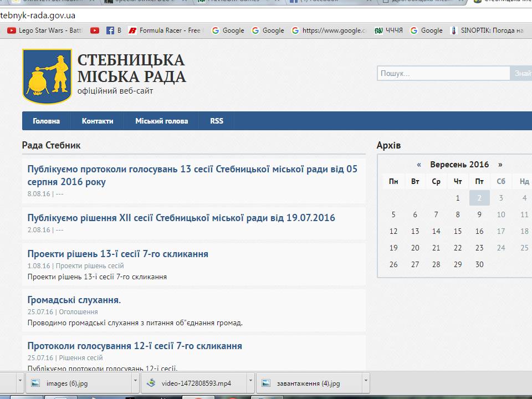Open the Lego Star Wars YouTube bookmark
Screen dimensions: 532x399
click(45, 30)
